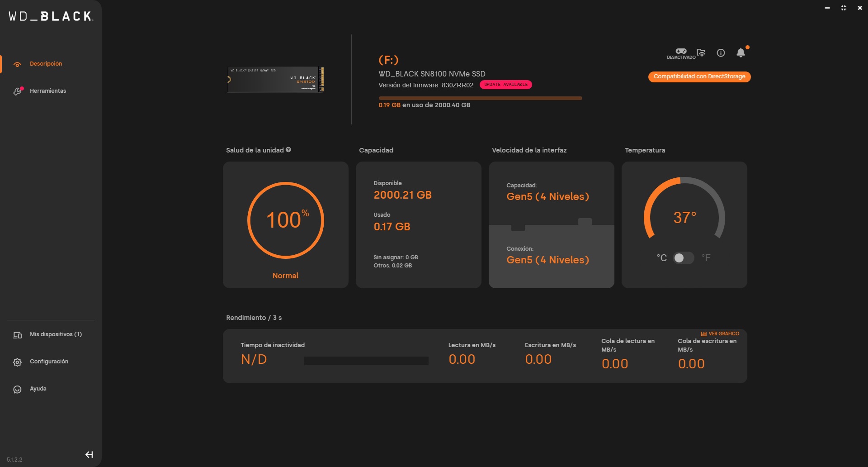Open the Descripción tab

pyautogui.click(x=46, y=64)
